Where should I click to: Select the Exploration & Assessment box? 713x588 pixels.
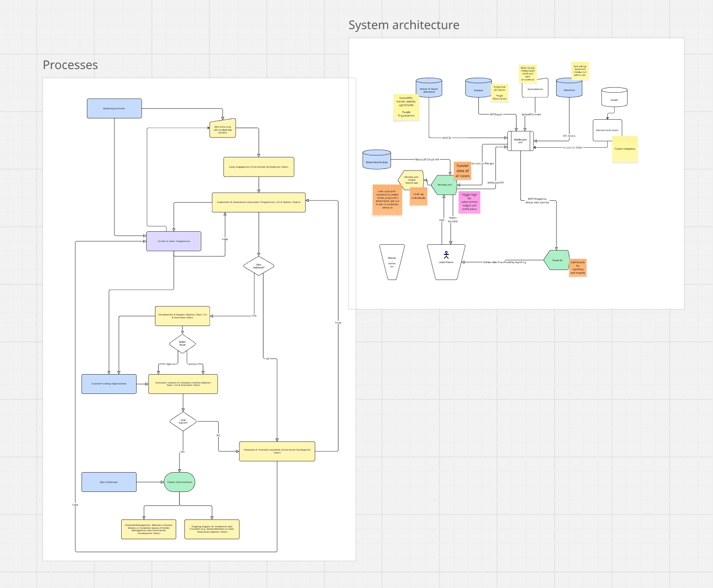[x=259, y=202]
